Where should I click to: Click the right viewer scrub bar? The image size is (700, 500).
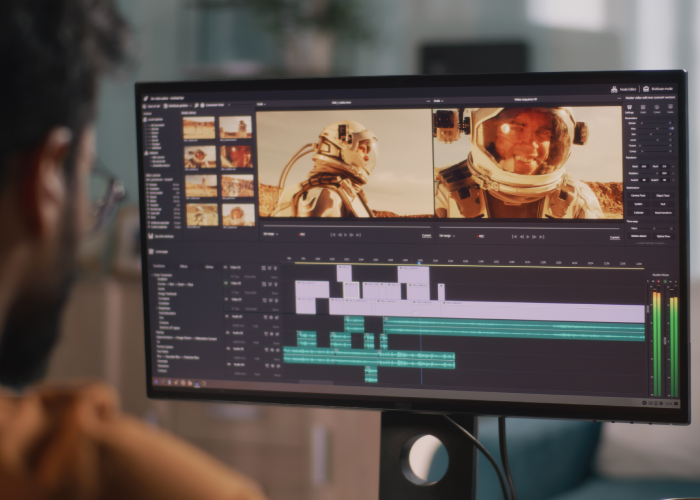pyautogui.click(x=530, y=228)
